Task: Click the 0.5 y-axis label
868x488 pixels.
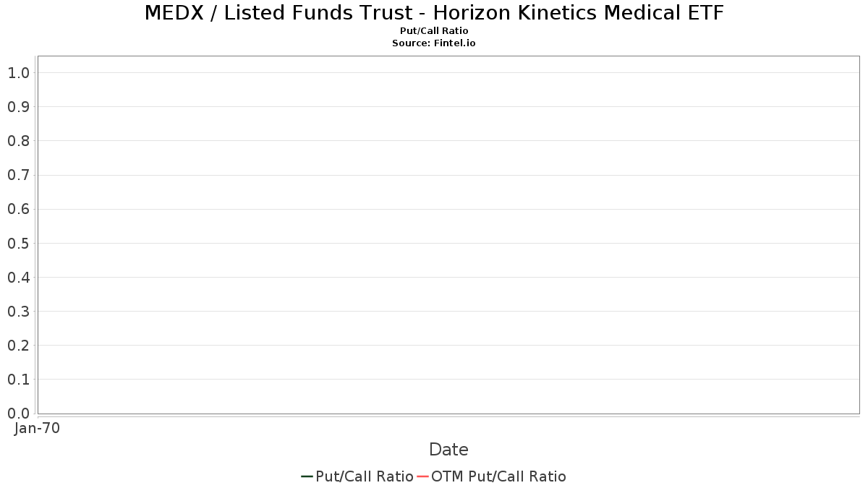Action: coord(18,243)
